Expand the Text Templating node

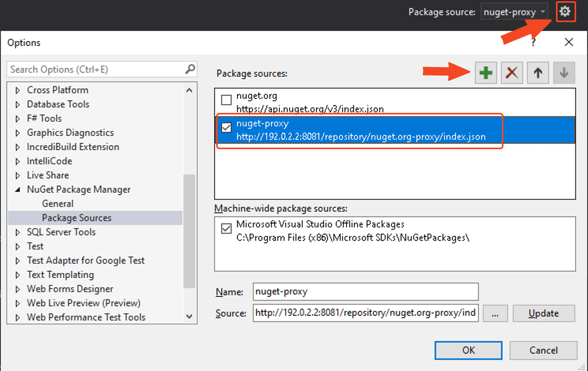pyautogui.click(x=17, y=275)
